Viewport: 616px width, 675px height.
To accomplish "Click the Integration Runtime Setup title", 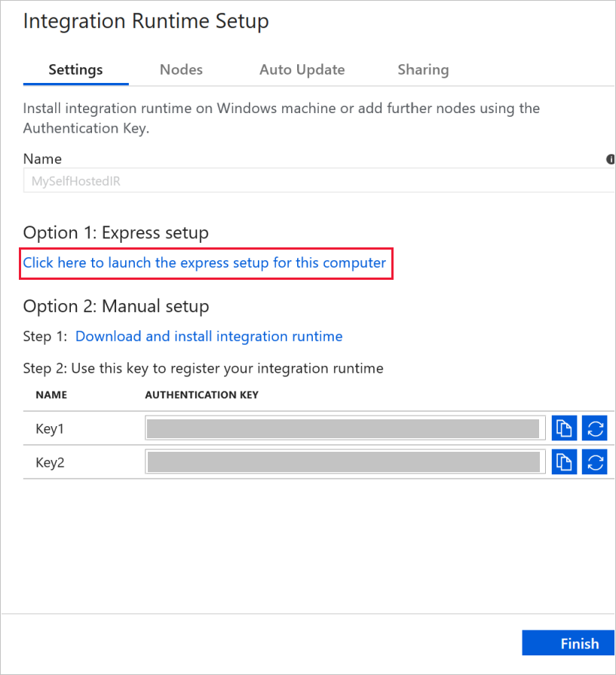I will coord(146,21).
